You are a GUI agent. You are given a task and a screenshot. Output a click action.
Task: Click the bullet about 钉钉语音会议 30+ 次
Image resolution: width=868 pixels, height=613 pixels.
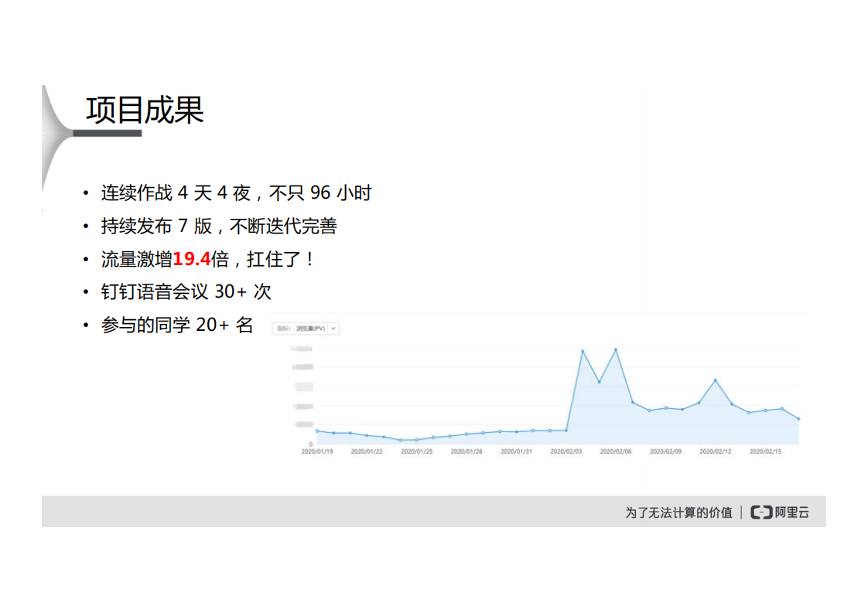tap(187, 292)
